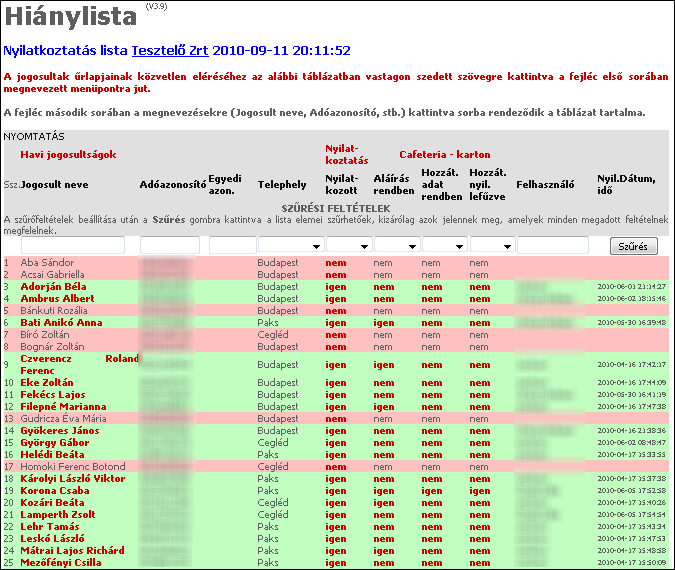Select the Bánkuti Rozália row name
Image resolution: width=675 pixels, height=570 pixels.
(54, 311)
